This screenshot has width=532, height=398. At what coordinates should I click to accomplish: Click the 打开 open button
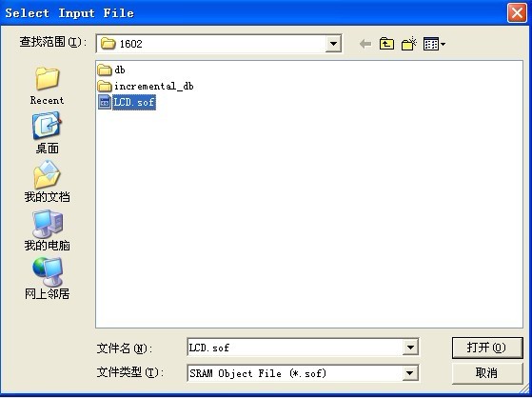[x=487, y=348]
